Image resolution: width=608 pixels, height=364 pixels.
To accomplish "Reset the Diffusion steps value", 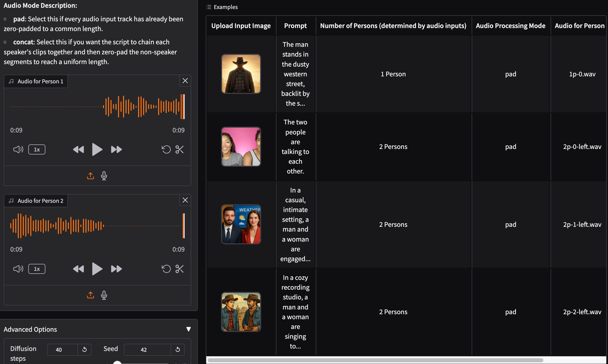I will pyautogui.click(x=84, y=349).
